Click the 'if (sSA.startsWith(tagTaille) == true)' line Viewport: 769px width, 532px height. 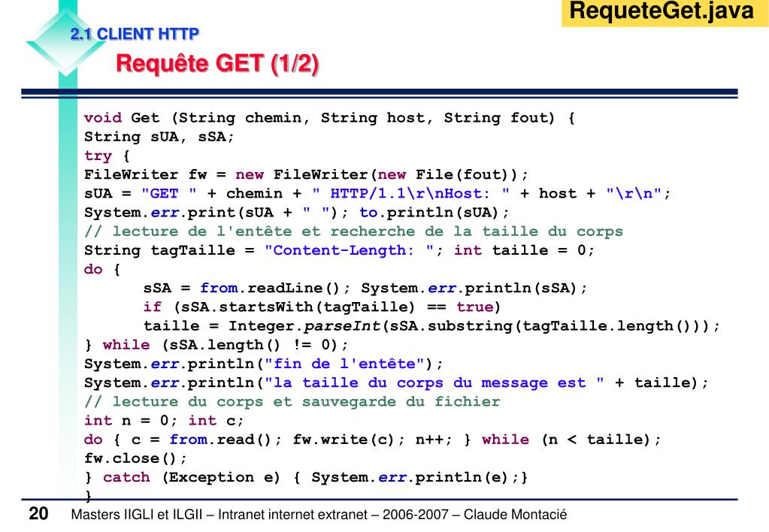322,307
